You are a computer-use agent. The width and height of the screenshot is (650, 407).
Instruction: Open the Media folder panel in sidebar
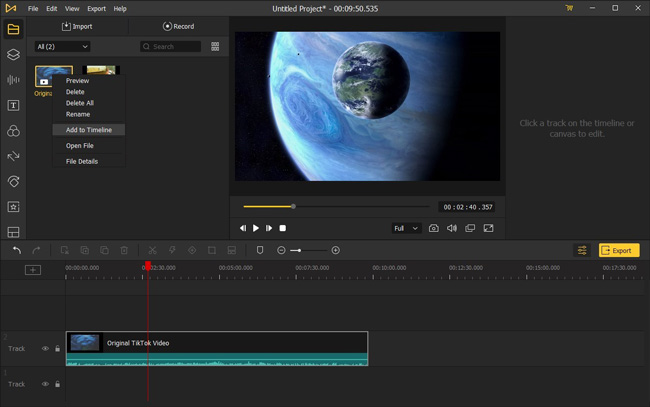point(13,29)
